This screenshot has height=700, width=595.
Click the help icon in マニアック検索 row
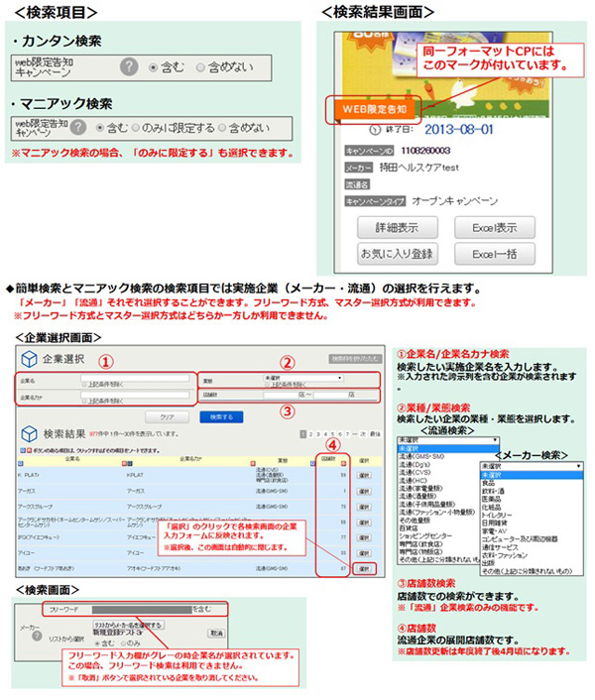point(78,127)
